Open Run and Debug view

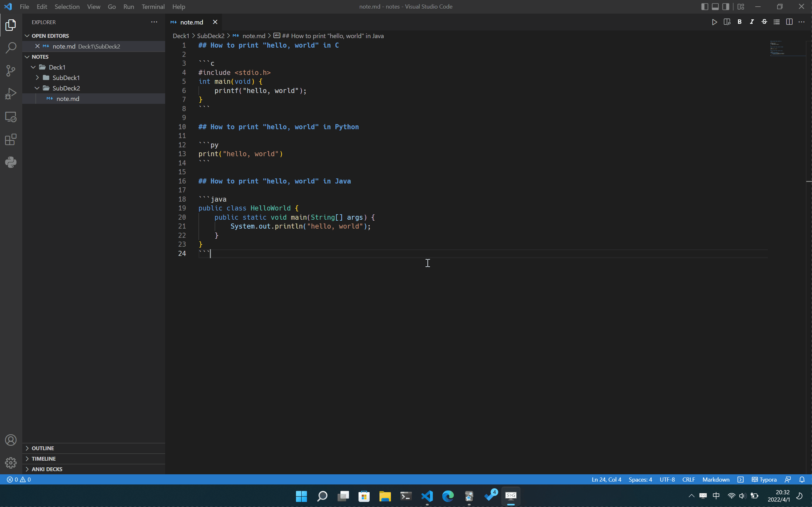(11, 94)
